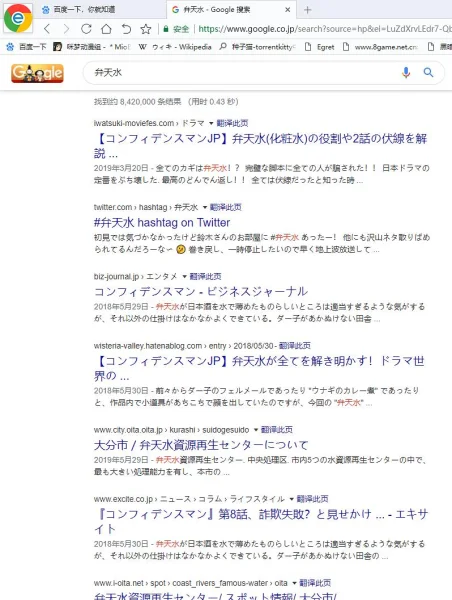Click the browser back arrow
The height and width of the screenshot is (600, 452).
pyautogui.click(x=47, y=29)
